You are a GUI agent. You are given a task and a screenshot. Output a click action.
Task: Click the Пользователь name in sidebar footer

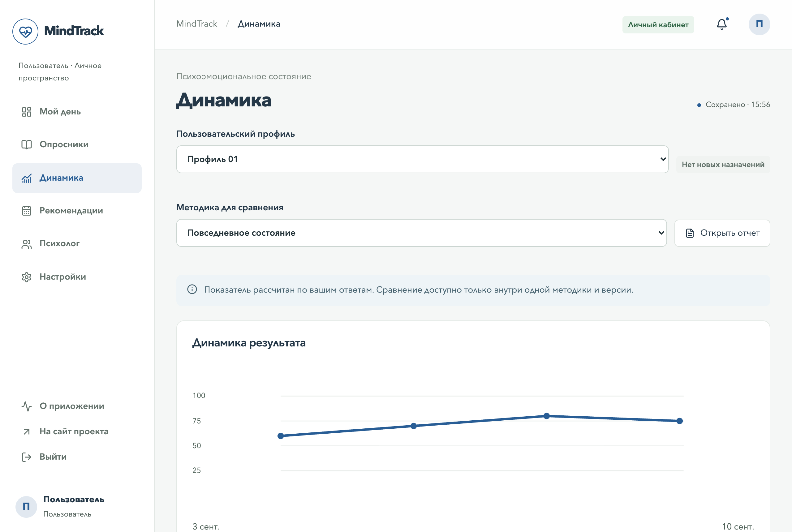74,500
